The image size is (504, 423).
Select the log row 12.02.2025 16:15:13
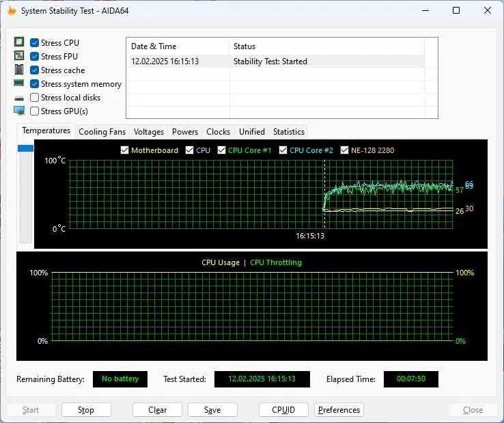[277, 61]
